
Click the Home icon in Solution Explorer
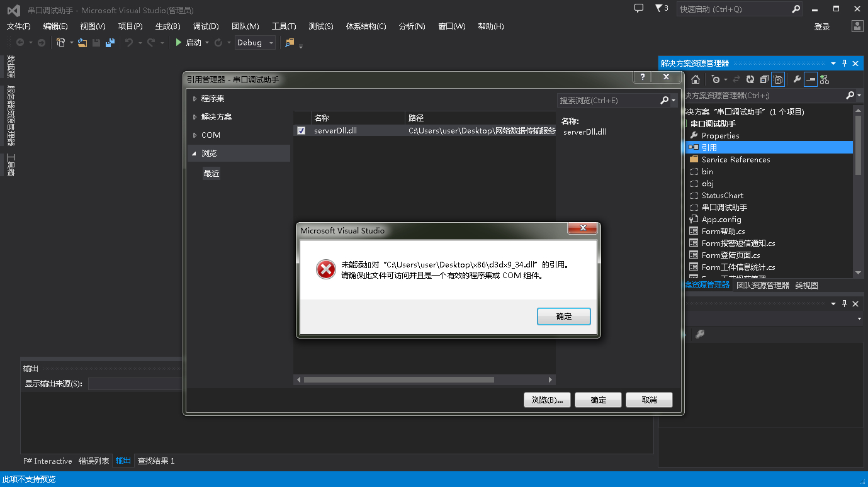[696, 79]
